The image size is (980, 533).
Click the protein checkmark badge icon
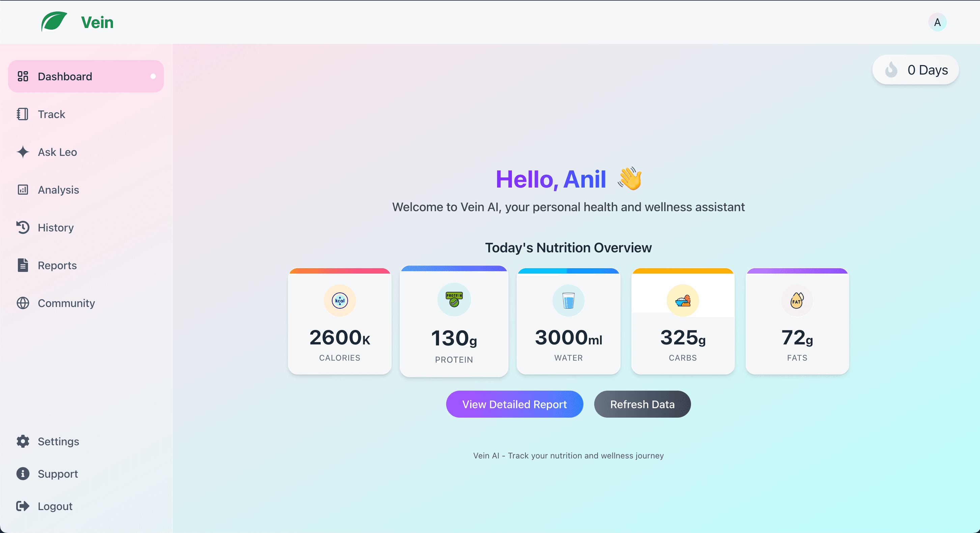coord(454,300)
